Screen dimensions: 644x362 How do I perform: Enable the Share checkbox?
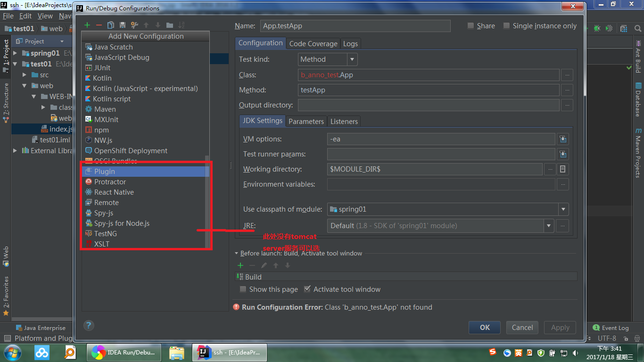coord(471,26)
